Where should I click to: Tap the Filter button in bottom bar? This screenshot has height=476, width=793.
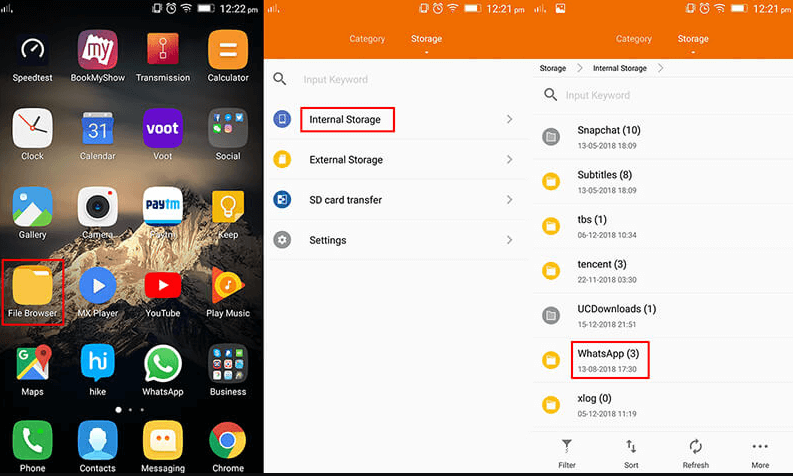click(566, 453)
